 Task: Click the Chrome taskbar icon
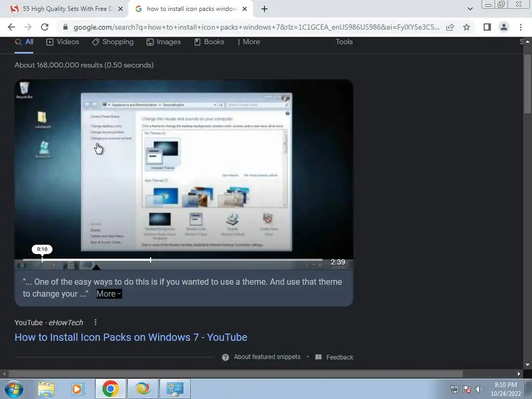(x=110, y=389)
